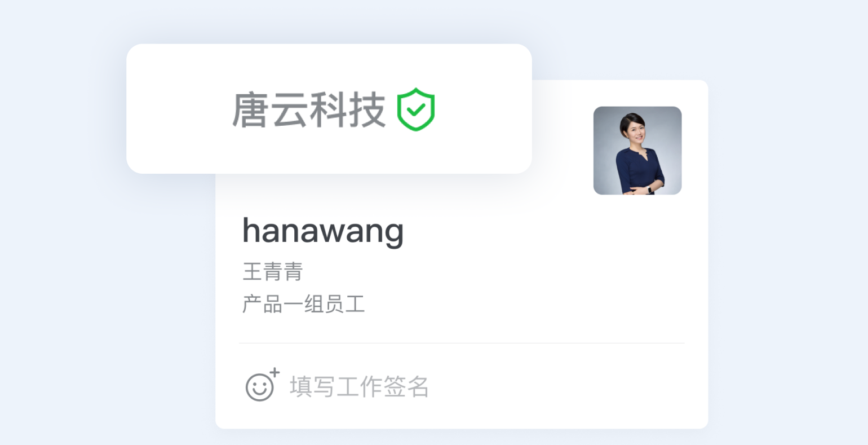Click the navy blouse in avatar photo

pos(639,169)
